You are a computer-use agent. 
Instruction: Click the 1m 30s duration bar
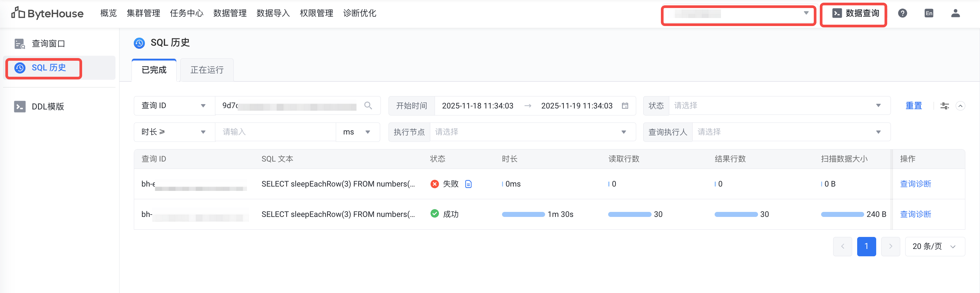[x=523, y=214]
